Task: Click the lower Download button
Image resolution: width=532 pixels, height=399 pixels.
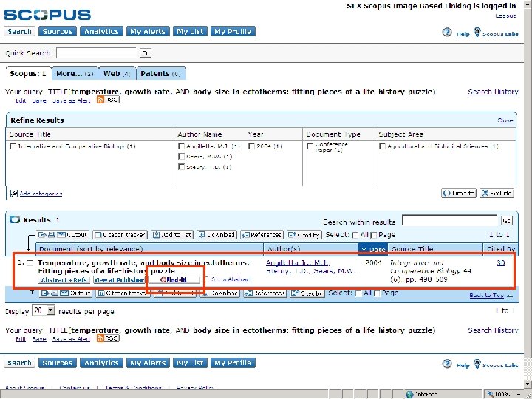Action: pyautogui.click(x=219, y=293)
